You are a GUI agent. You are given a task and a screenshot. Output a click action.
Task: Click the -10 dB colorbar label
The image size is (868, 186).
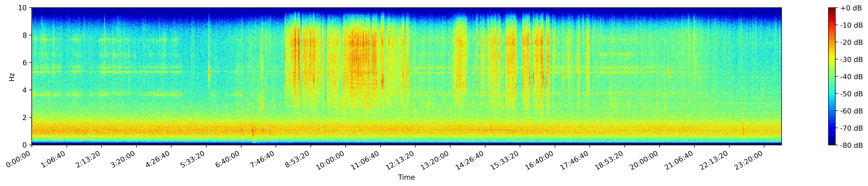tap(852, 25)
